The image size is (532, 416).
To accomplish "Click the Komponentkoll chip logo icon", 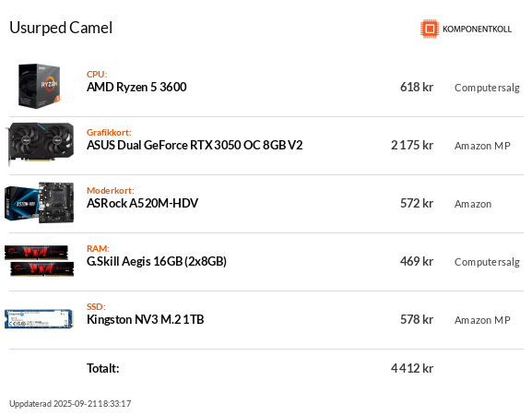I will pyautogui.click(x=430, y=29).
